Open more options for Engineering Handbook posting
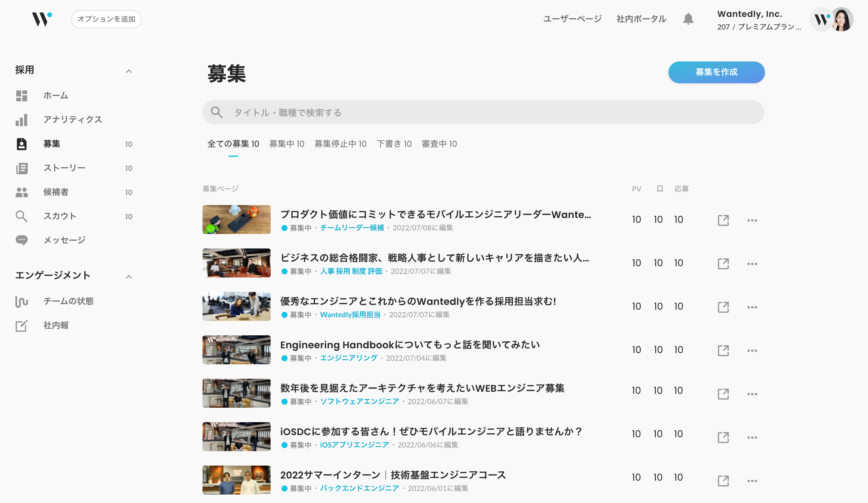 tap(752, 350)
